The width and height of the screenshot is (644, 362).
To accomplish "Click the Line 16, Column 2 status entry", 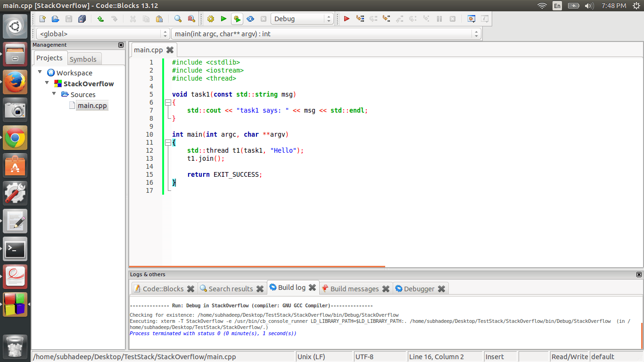I will coord(445,357).
